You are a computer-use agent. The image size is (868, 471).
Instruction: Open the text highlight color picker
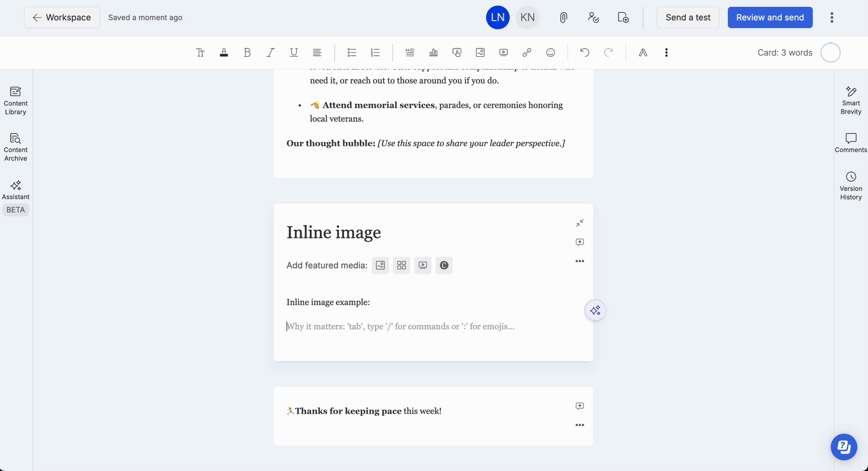(x=224, y=53)
